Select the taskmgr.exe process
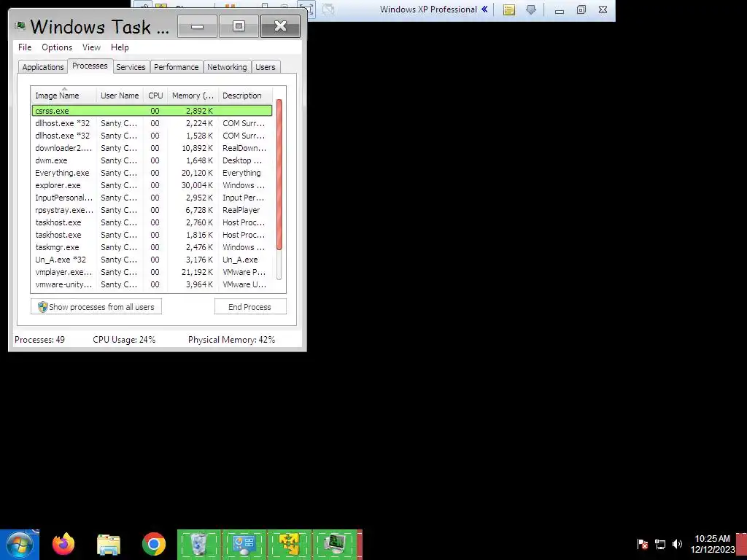Image resolution: width=747 pixels, height=560 pixels. coord(152,246)
